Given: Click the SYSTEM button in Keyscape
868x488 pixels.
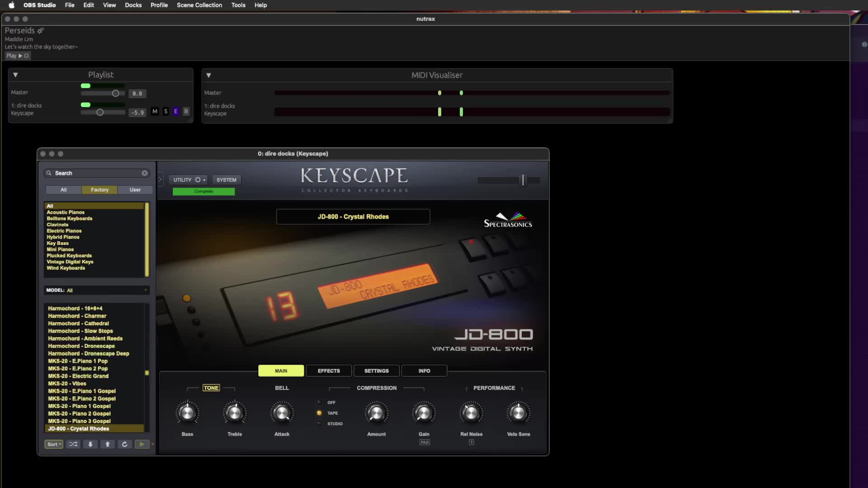Looking at the screenshot, I should 226,179.
